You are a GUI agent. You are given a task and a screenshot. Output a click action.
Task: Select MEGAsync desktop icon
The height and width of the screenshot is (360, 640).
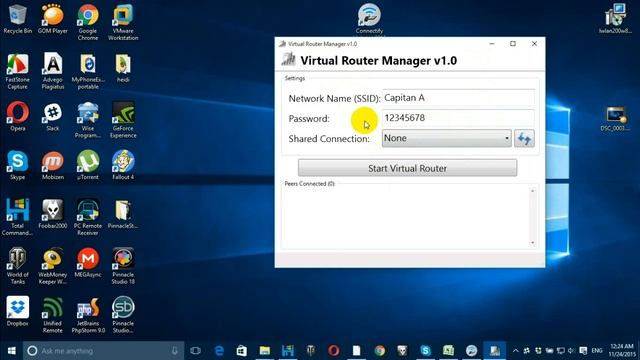click(88, 262)
